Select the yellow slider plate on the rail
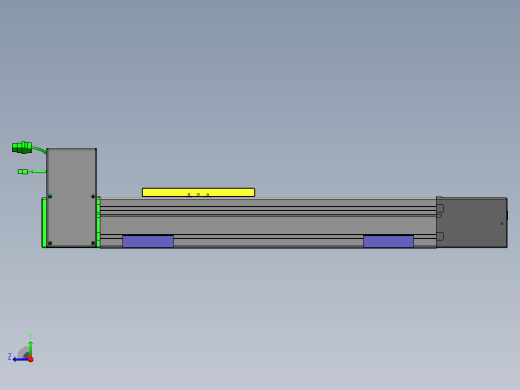The height and width of the screenshot is (390, 520). click(x=198, y=192)
